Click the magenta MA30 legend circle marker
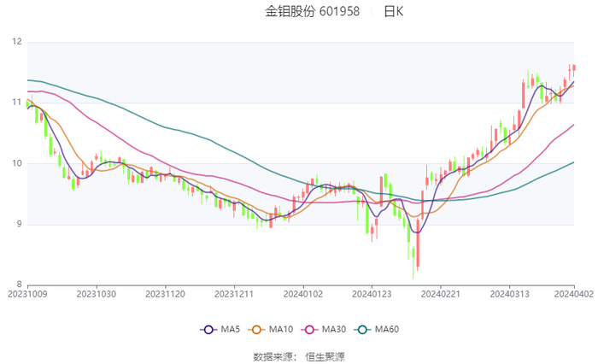Screen dimensions: 598x364 pyautogui.click(x=311, y=330)
